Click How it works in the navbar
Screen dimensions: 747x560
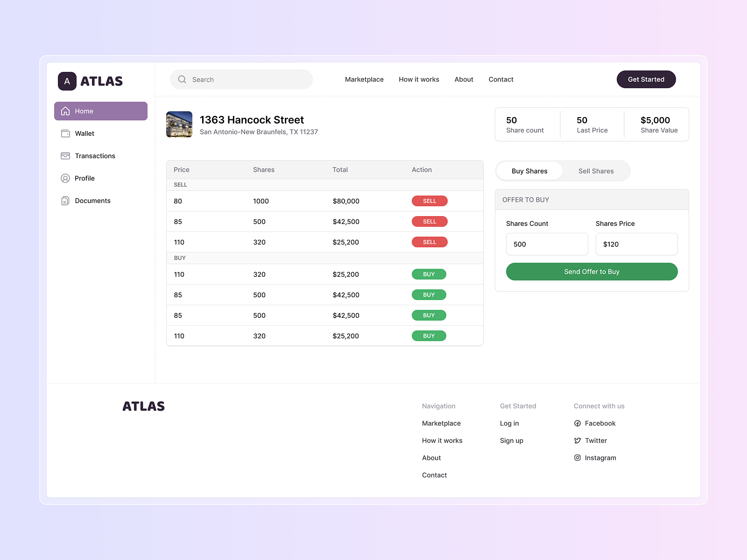pos(419,79)
